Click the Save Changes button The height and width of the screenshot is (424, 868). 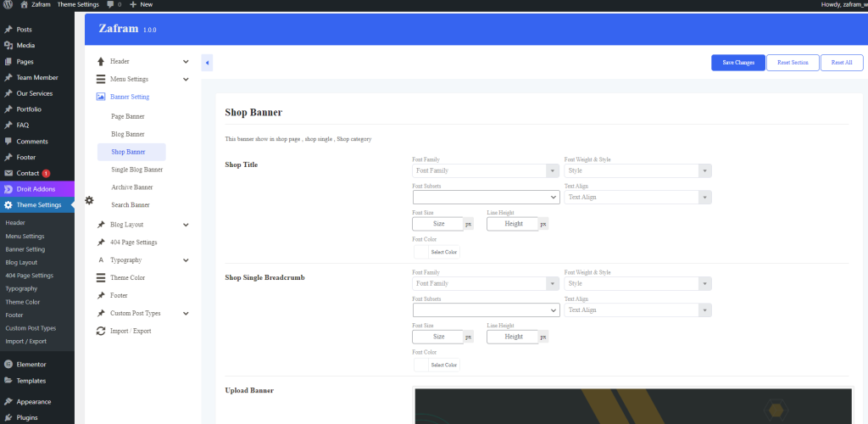coord(737,63)
